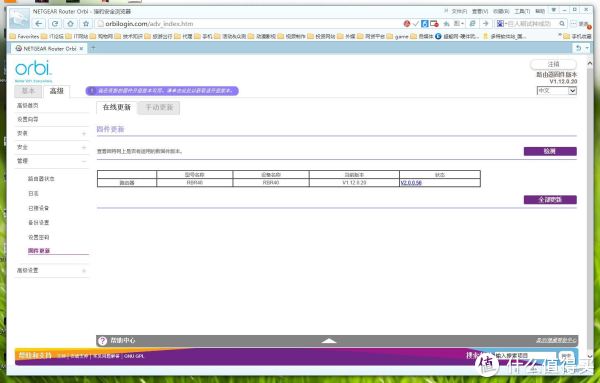Image resolution: width=600 pixels, height=383 pixels.
Task: Close the NETGEAR Router Orbi tab
Action: (82, 49)
